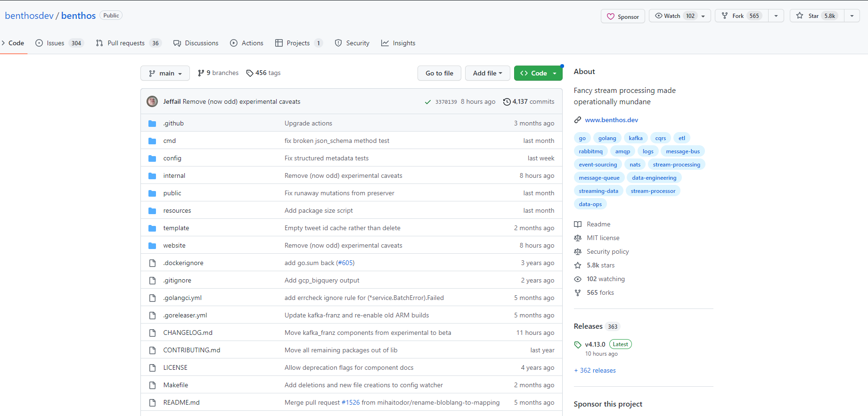
Task: Click the www.benthos.dev website link
Action: [x=611, y=120]
